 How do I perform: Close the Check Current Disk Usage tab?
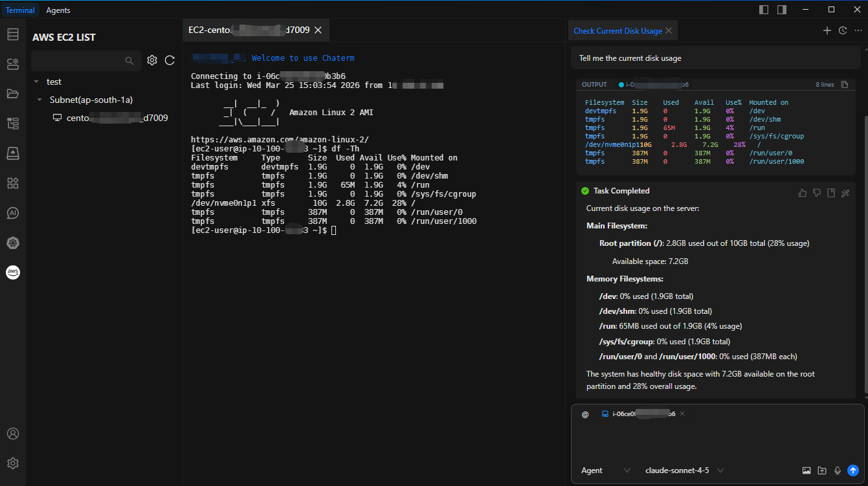coord(669,30)
